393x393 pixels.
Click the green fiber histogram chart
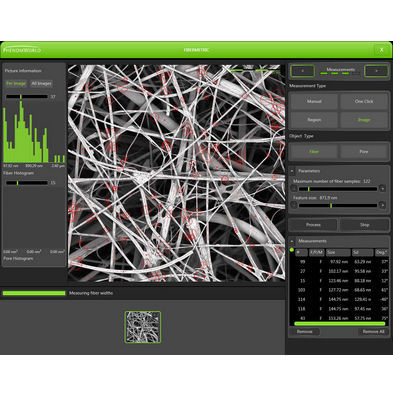coord(34,132)
